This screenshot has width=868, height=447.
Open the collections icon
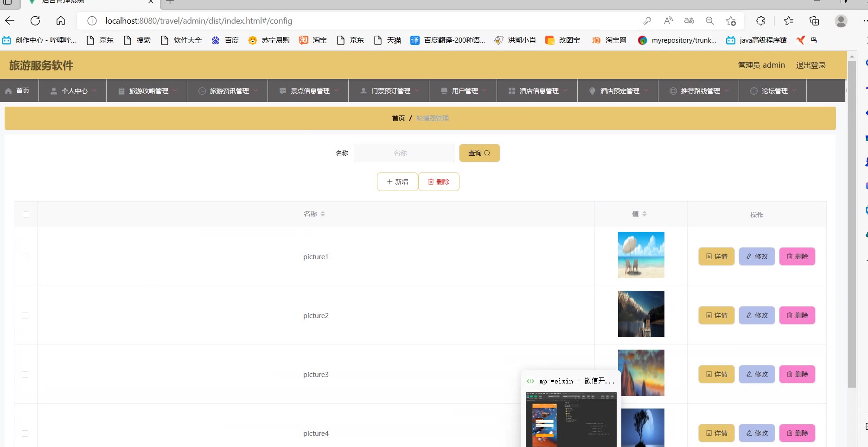coord(814,21)
